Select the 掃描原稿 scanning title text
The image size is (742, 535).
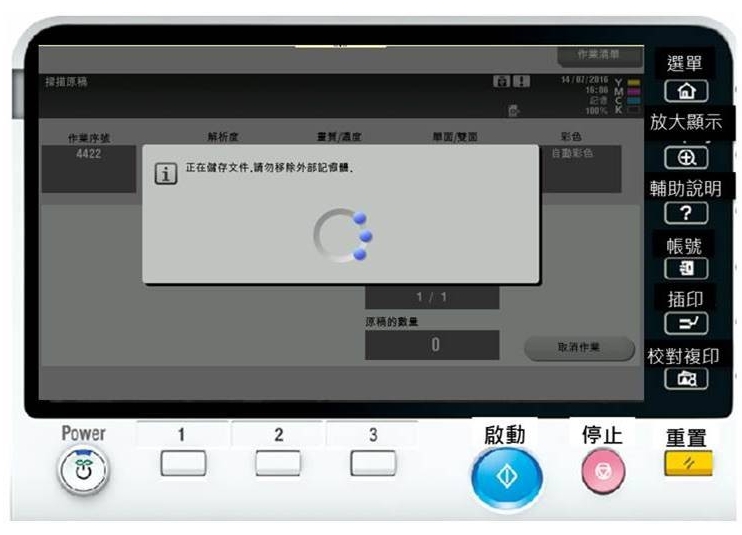click(66, 81)
